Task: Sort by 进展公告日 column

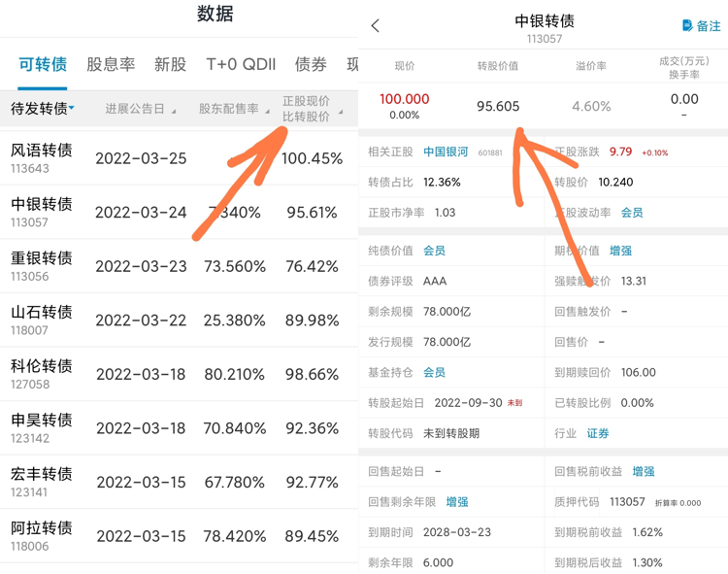Action: point(140,109)
